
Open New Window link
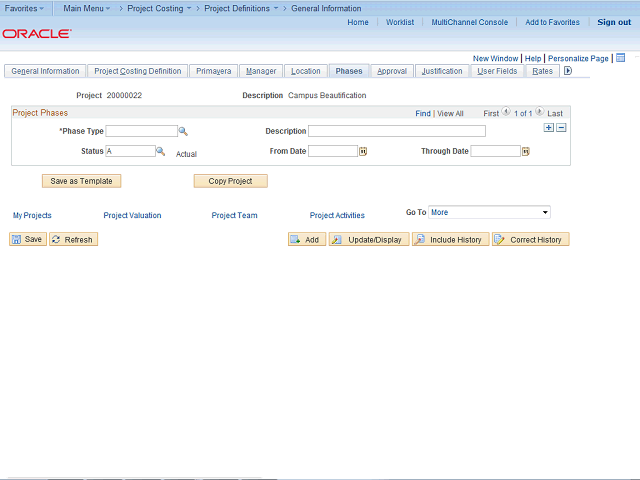pos(495,58)
